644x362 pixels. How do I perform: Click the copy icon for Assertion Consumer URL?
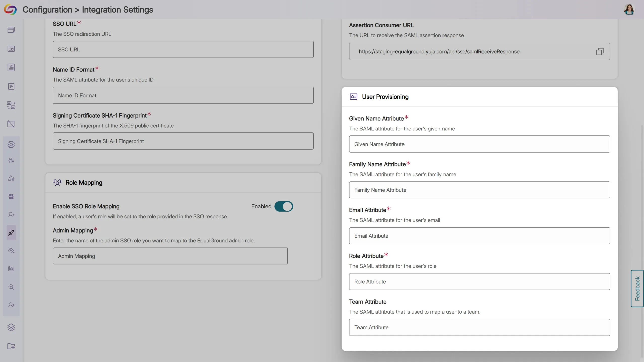coord(600,52)
